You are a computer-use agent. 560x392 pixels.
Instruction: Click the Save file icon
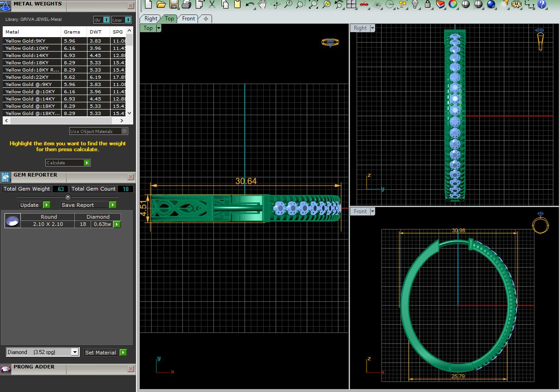coord(174,5)
